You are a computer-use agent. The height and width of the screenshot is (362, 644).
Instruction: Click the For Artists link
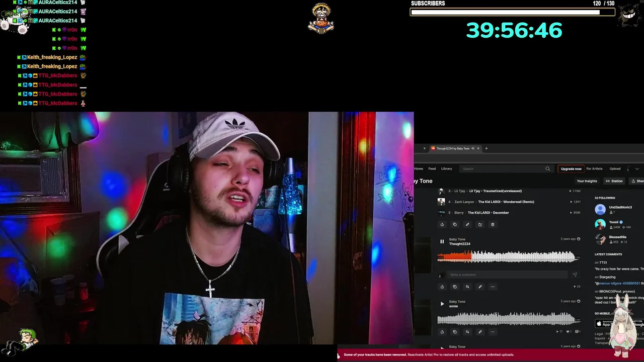[594, 169]
